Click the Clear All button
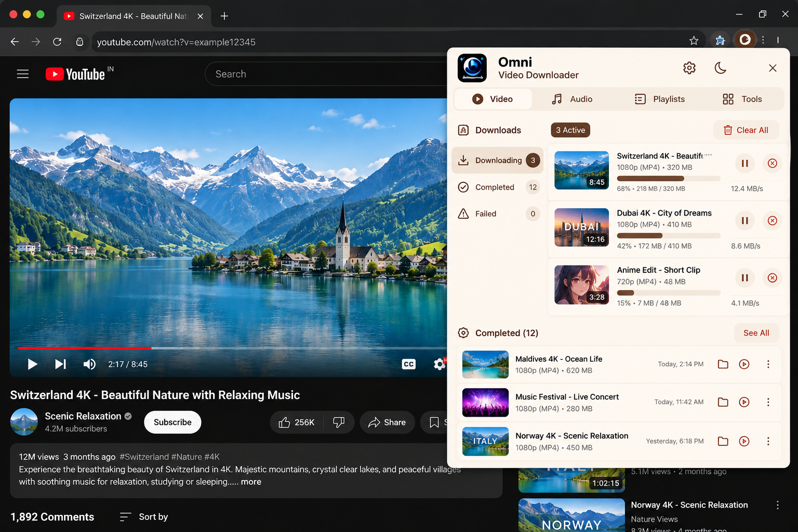 746,130
